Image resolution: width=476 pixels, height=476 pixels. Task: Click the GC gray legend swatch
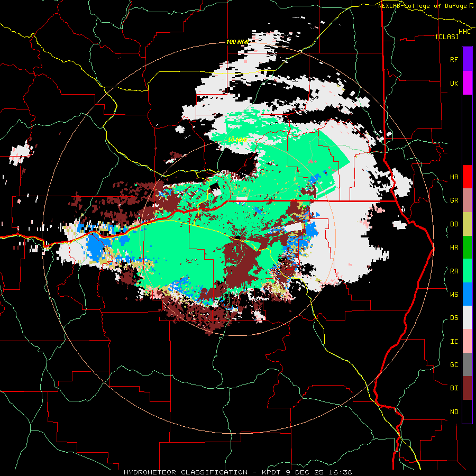(467, 364)
